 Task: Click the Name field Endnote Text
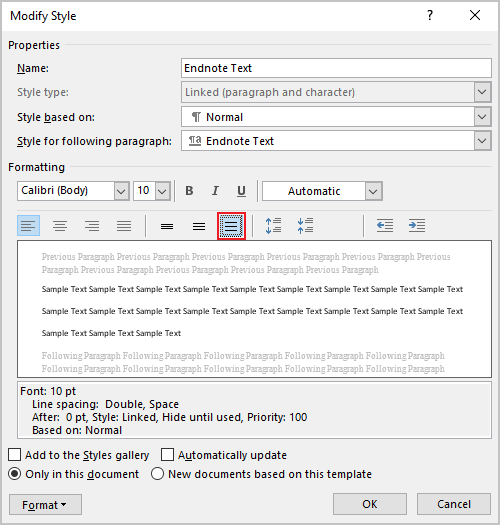tap(336, 68)
